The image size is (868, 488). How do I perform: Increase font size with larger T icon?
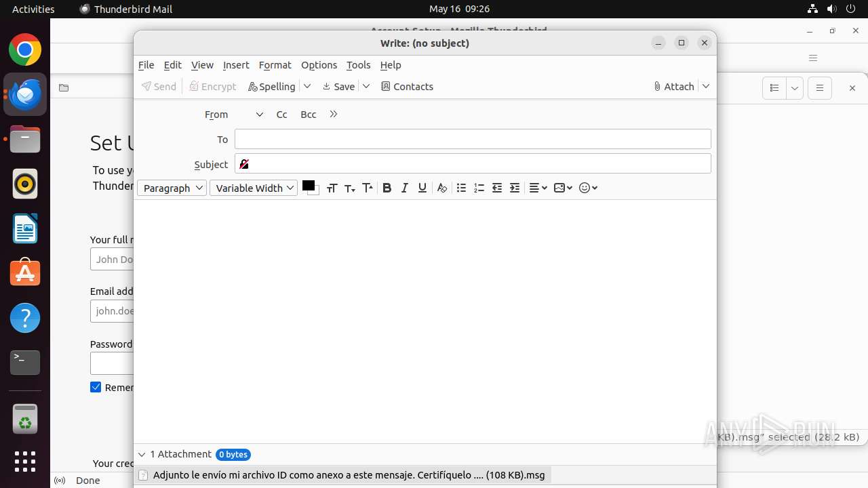pos(367,188)
